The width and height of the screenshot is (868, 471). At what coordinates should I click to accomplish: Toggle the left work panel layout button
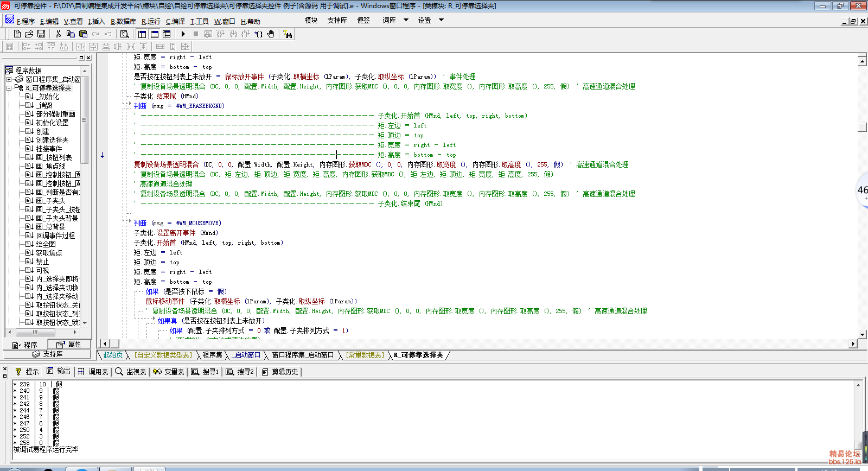click(x=142, y=34)
